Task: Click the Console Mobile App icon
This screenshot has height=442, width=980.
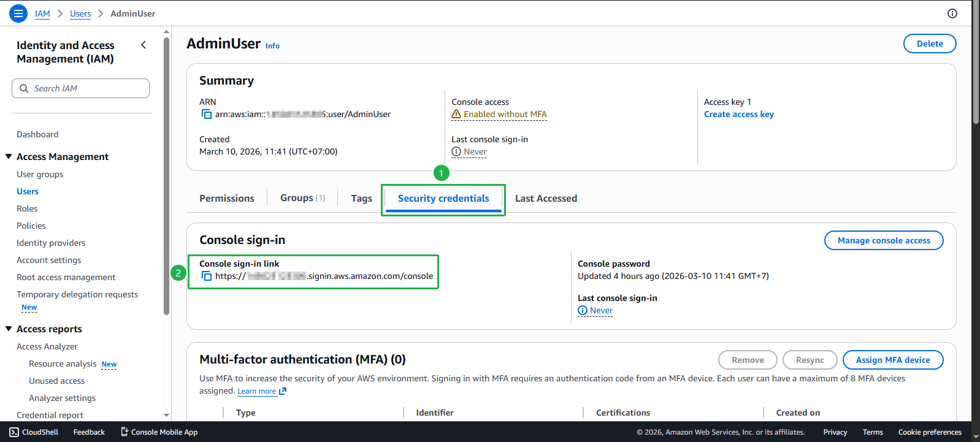Action: tap(124, 432)
